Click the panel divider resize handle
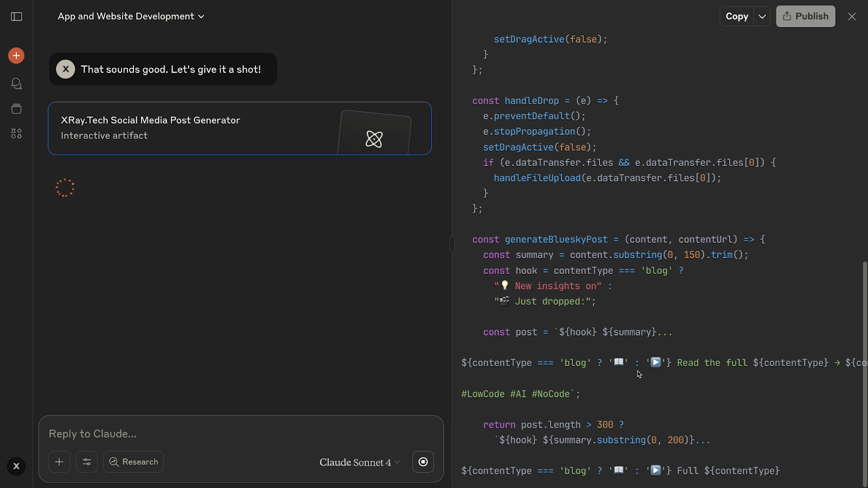Viewport: 868px width, 488px height. point(451,244)
